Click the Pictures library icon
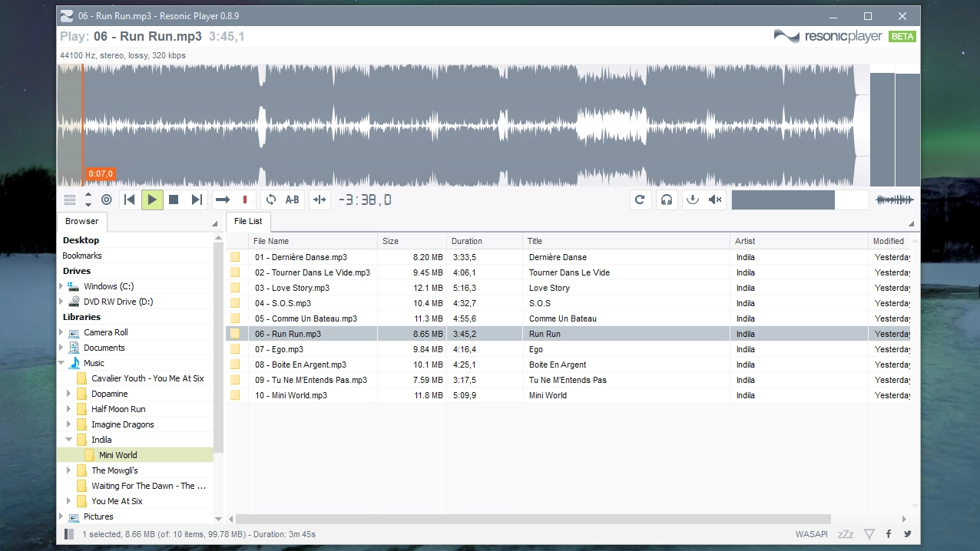Screen dimensions: 980x551 pyautogui.click(x=74, y=517)
